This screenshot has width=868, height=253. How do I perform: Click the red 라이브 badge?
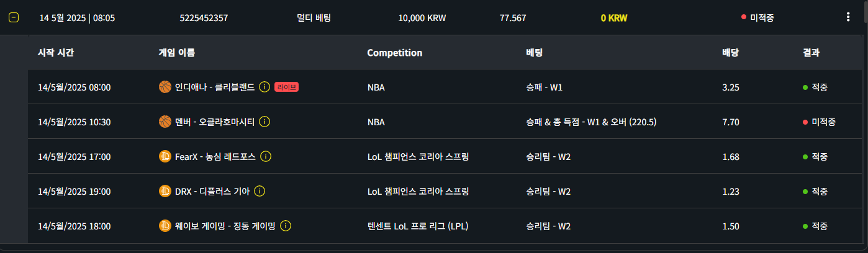[287, 87]
